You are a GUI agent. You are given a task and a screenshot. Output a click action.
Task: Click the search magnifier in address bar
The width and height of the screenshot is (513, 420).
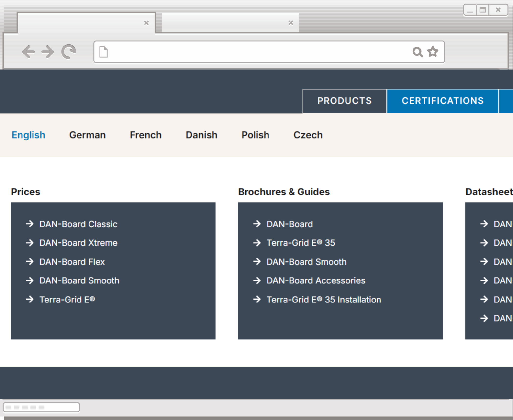tap(417, 52)
